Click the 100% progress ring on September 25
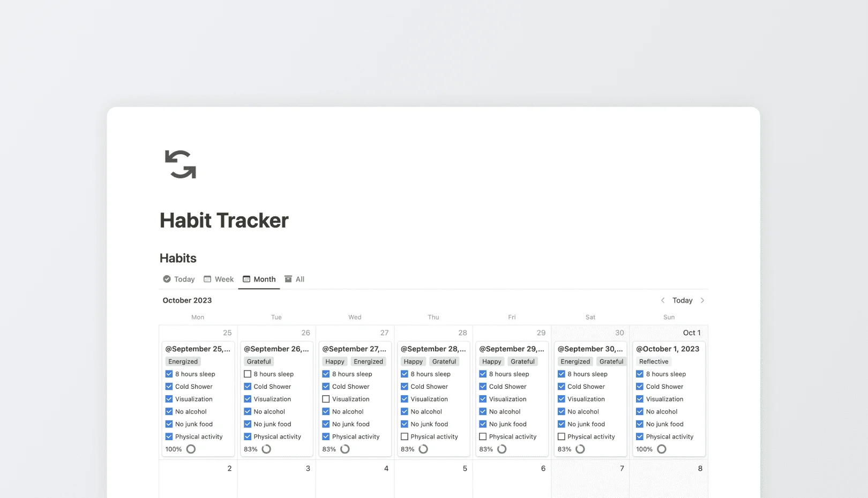 pos(191,449)
